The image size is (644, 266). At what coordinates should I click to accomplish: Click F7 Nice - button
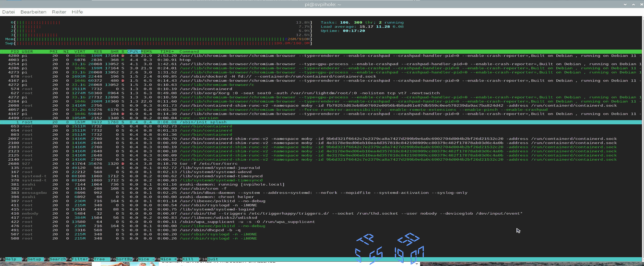point(143,259)
